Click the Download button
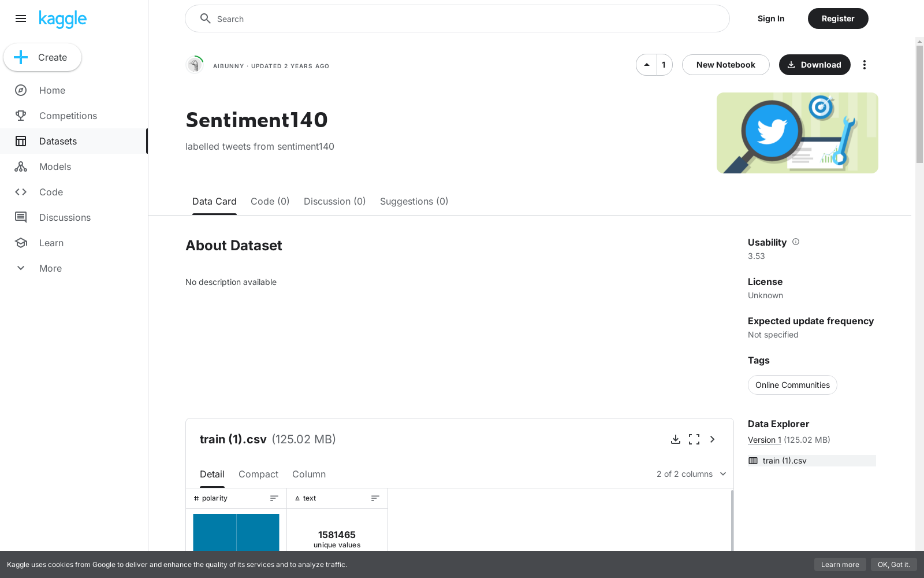Viewport: 924px width, 578px height. [814, 65]
